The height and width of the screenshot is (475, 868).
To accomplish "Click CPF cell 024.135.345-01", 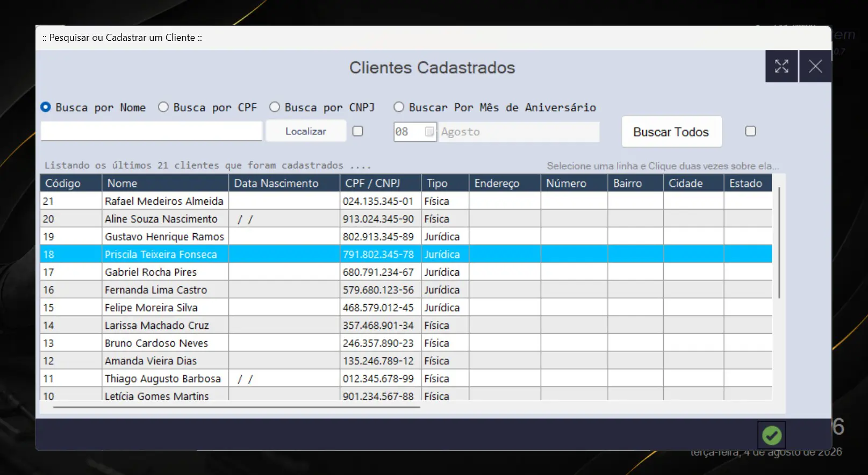I will click(x=381, y=201).
